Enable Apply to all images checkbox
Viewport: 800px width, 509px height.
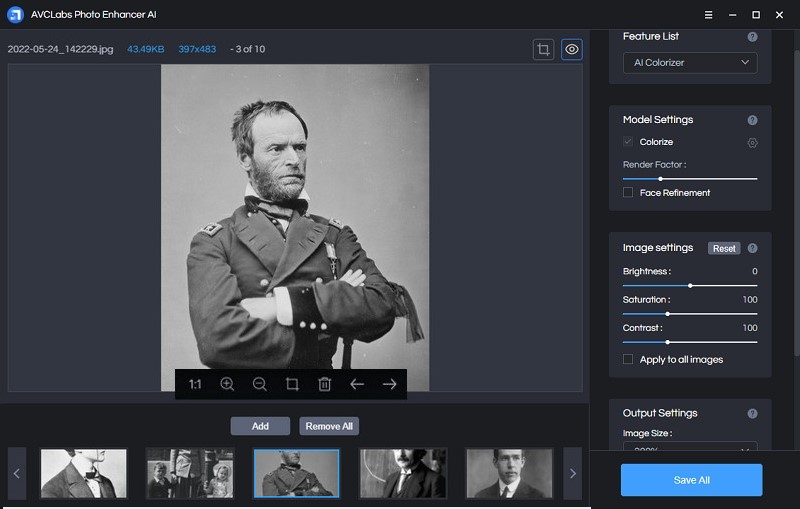(628, 359)
